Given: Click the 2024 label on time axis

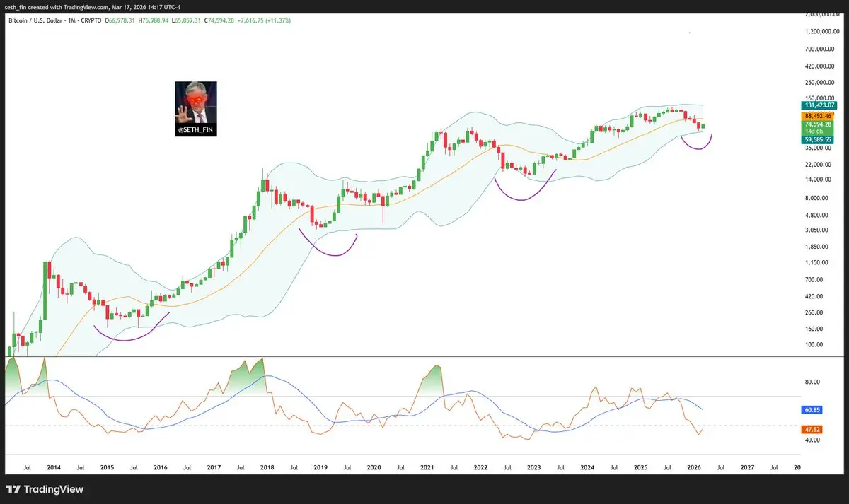Looking at the screenshot, I should tap(587, 467).
